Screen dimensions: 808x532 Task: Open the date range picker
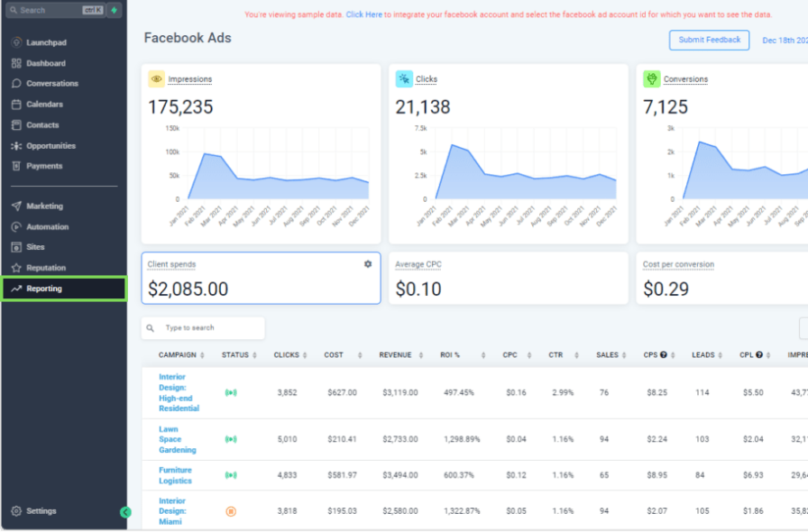point(785,41)
